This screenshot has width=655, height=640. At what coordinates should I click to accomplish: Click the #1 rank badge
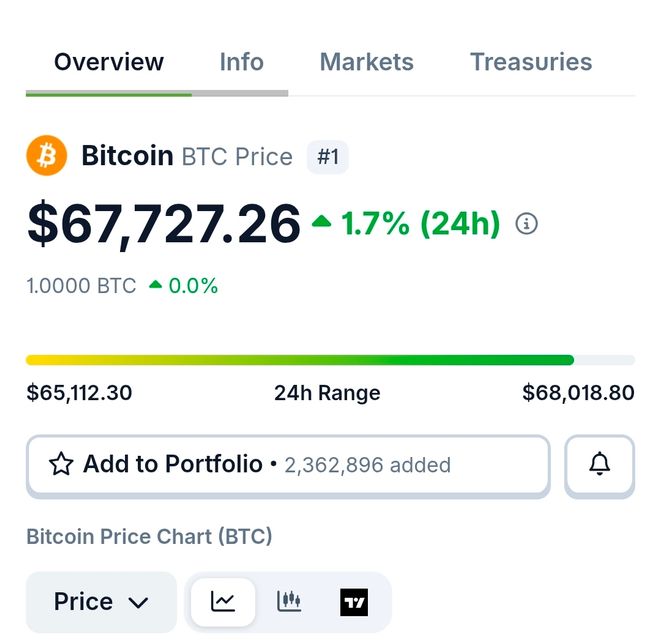327,157
